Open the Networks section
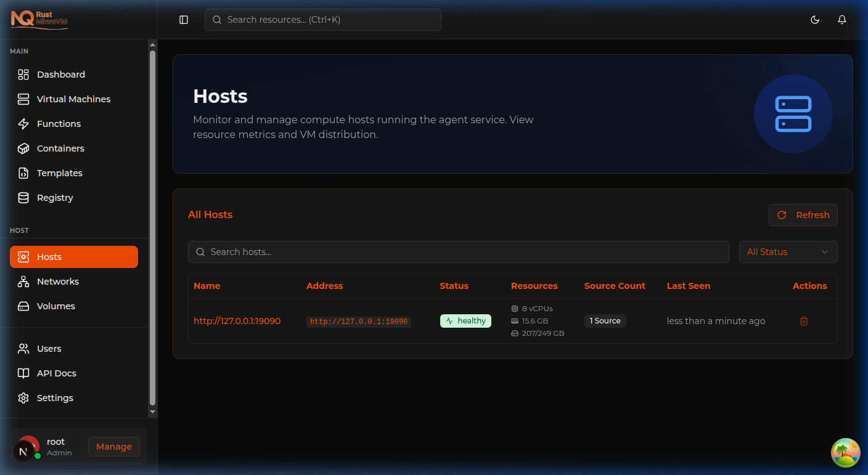Screen dimensions: 868x475 [x=57, y=281]
